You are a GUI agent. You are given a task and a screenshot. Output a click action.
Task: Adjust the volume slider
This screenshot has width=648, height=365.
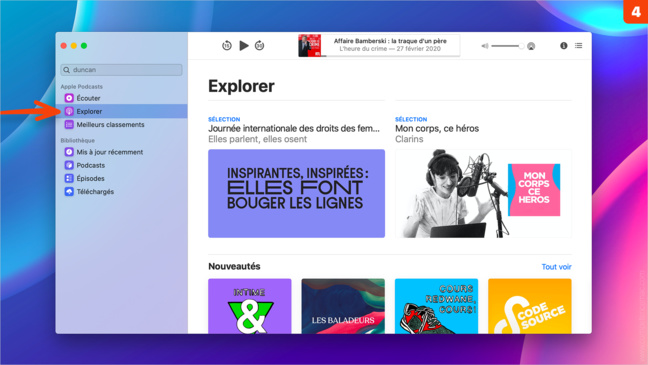tap(508, 46)
